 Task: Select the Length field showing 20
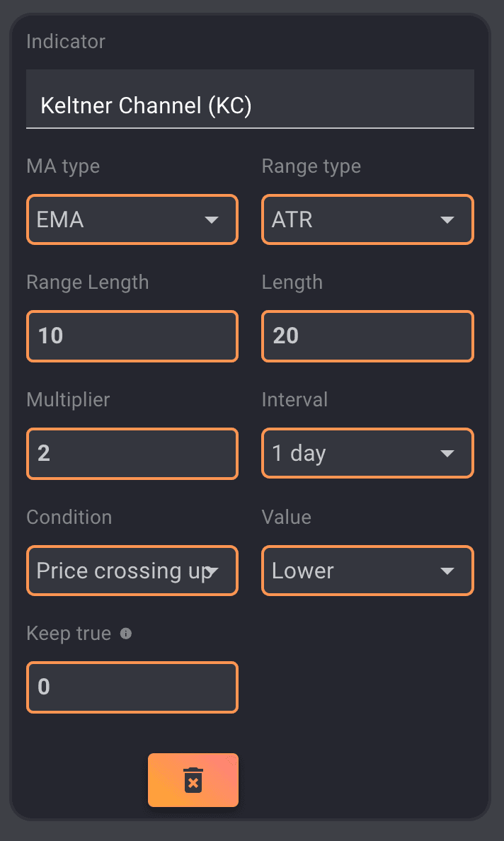367,336
